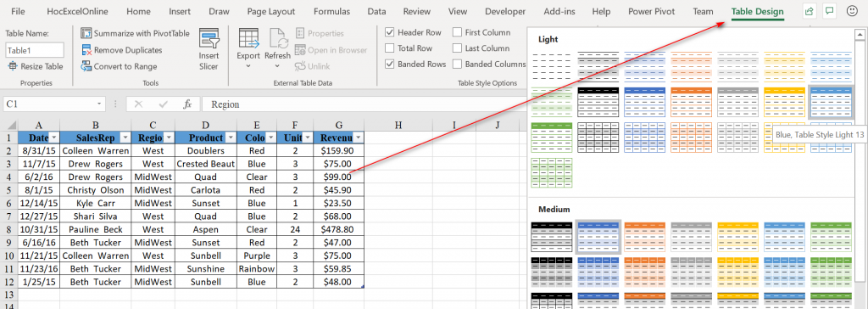Choose the green Medium table style, first row
This screenshot has height=309, width=868.
point(831,237)
